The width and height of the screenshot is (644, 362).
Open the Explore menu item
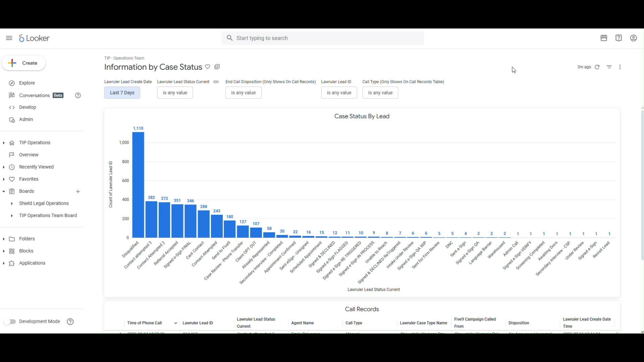click(x=27, y=83)
